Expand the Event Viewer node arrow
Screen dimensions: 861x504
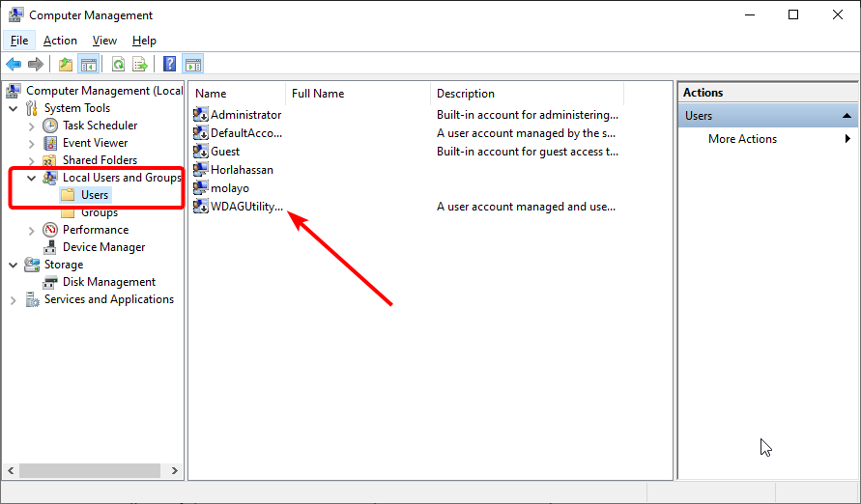[31, 144]
